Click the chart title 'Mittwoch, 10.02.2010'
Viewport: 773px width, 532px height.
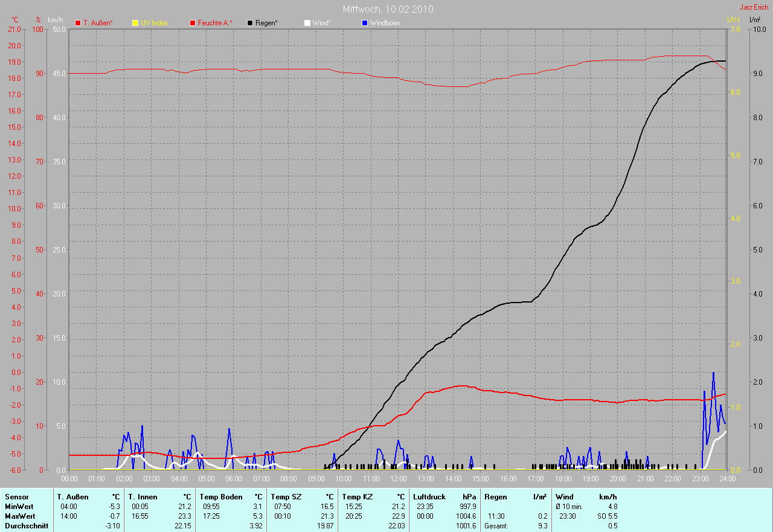[388, 10]
